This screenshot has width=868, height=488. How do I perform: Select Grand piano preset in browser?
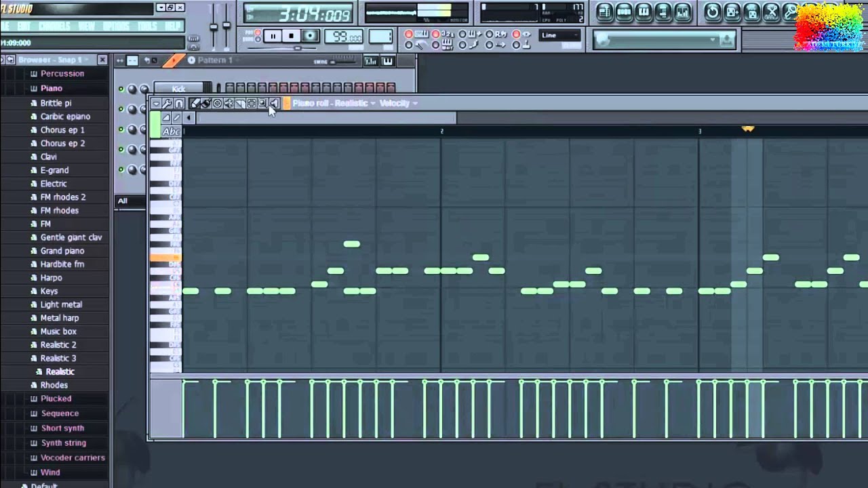(62, 251)
